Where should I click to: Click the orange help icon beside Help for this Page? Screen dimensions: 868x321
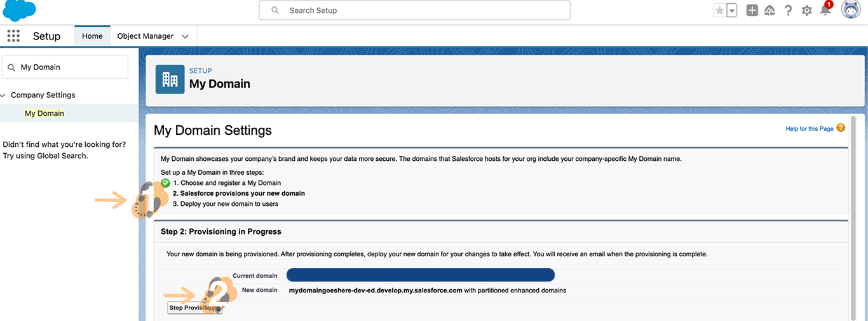(841, 128)
